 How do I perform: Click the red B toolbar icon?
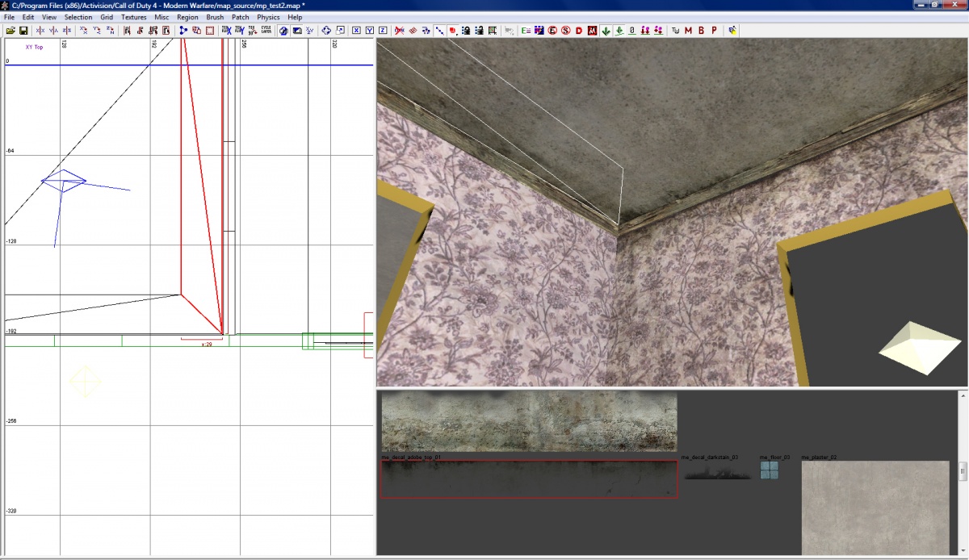[x=701, y=31]
